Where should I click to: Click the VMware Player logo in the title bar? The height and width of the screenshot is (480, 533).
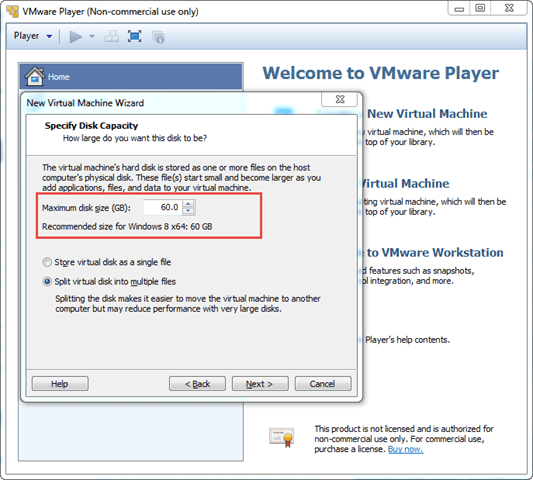(x=12, y=11)
